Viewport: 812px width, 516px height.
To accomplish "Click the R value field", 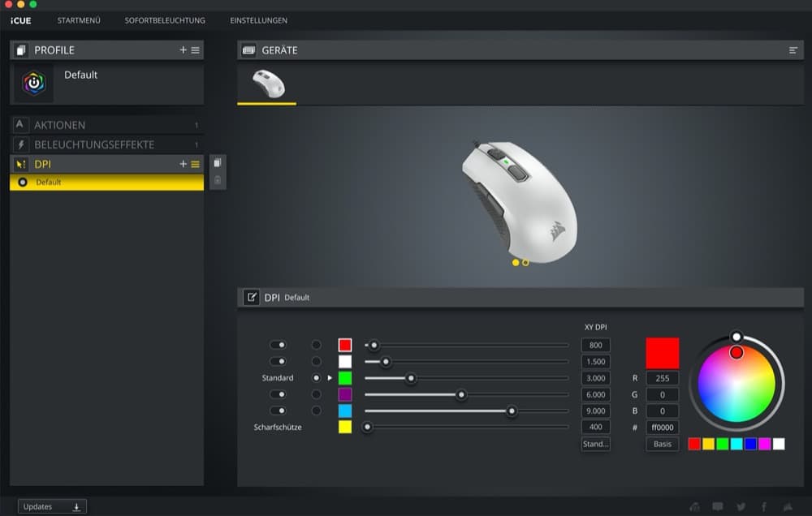I will coord(663,378).
